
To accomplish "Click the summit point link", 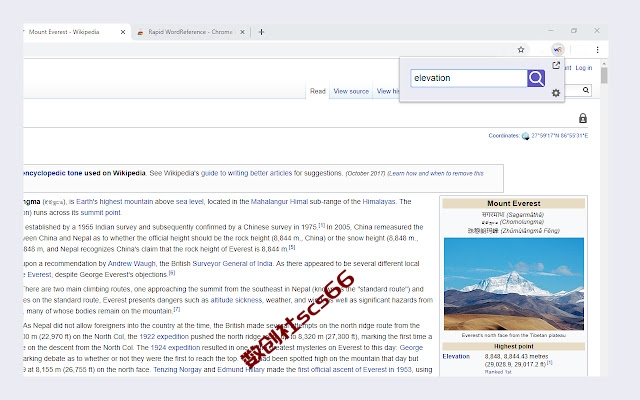I will 100,213.
